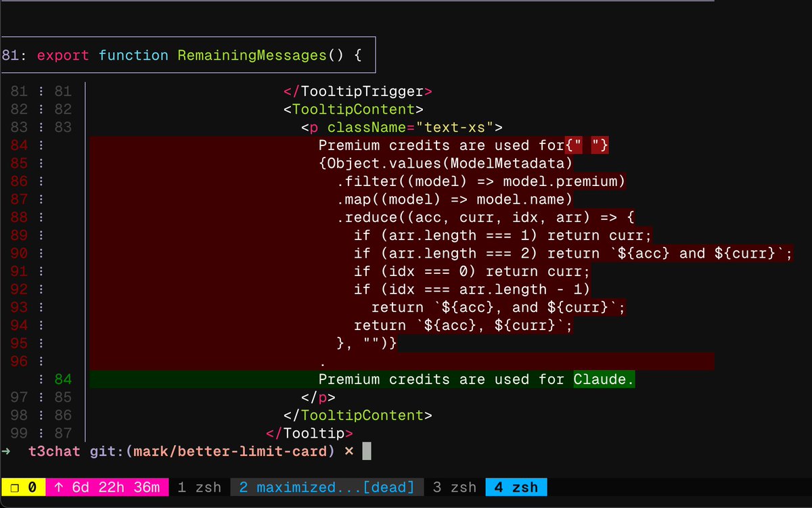Click the t3chat directory name in prompt
Image resolution: width=812 pixels, height=508 pixels.
(54, 451)
